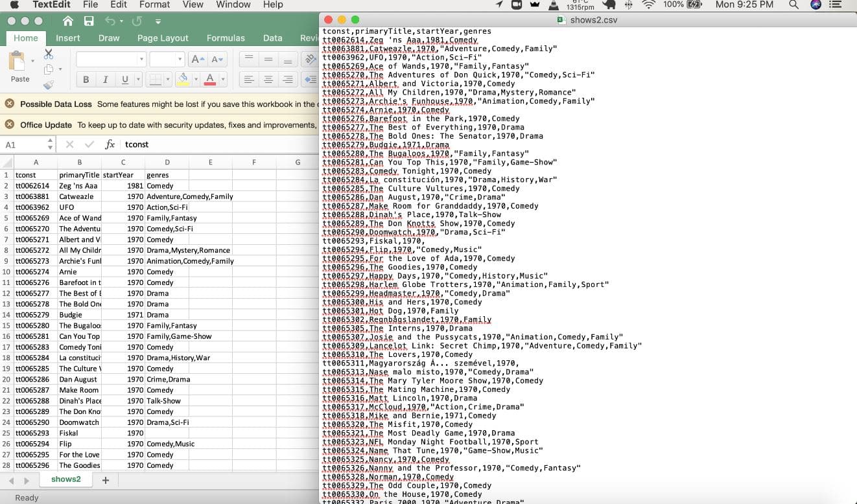Increase font size with larger A icon

[x=198, y=59]
